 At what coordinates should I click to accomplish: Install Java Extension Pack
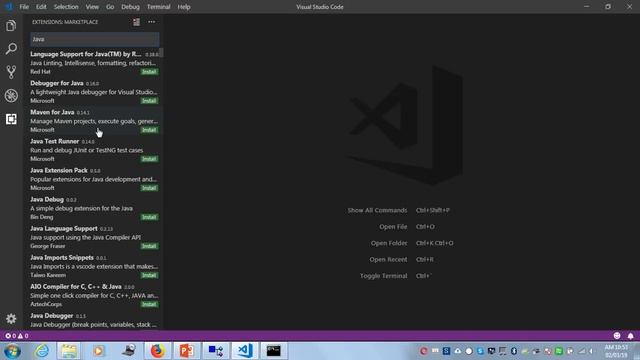pos(149,188)
